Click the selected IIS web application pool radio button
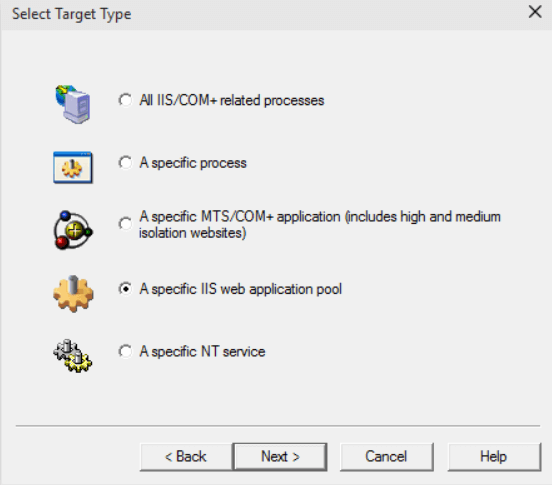The width and height of the screenshot is (552, 485). pos(125,289)
